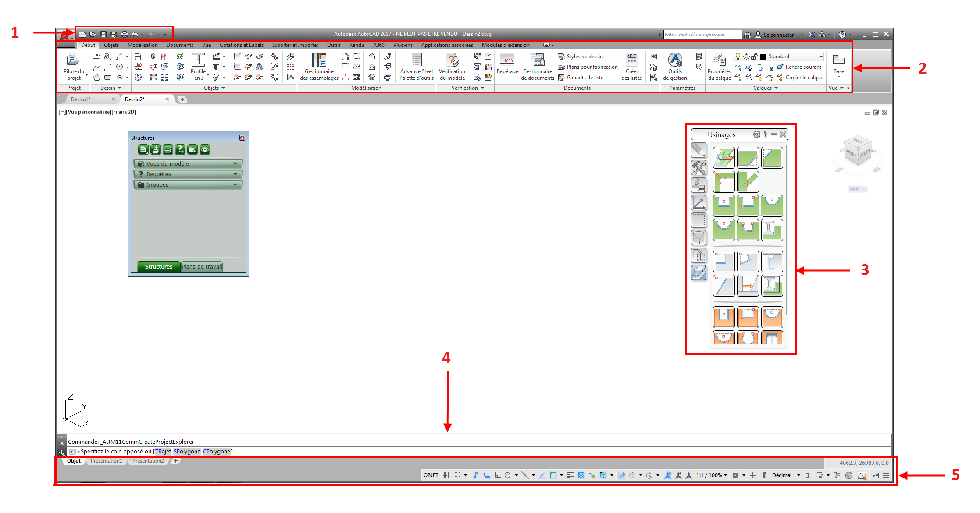The width and height of the screenshot is (980, 513).
Task: Click Plans de travail tab button
Action: (202, 266)
